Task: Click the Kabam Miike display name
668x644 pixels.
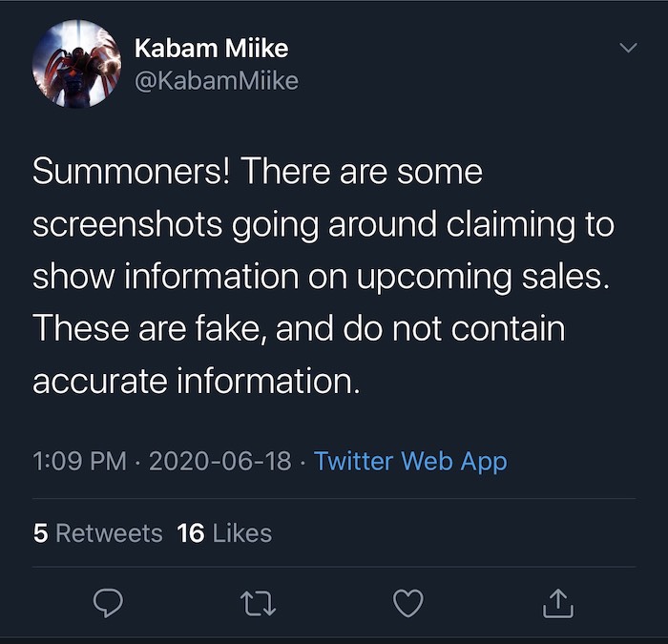Action: pyautogui.click(x=211, y=47)
